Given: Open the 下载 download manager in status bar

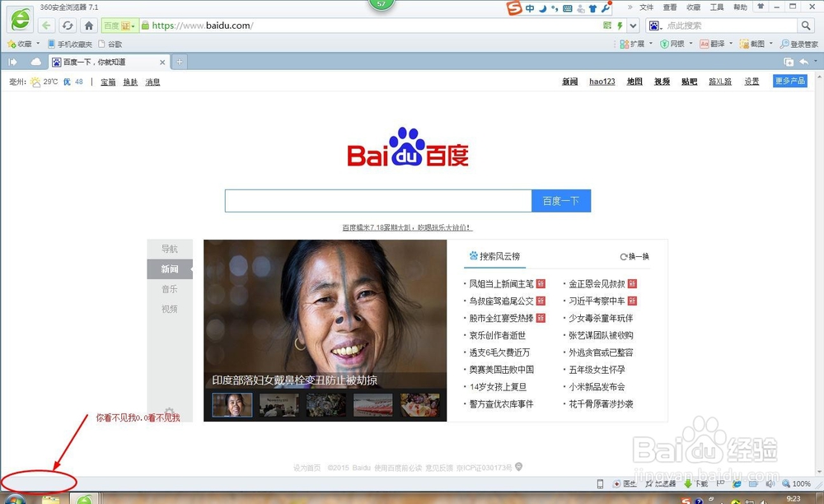Looking at the screenshot, I should click(695, 483).
